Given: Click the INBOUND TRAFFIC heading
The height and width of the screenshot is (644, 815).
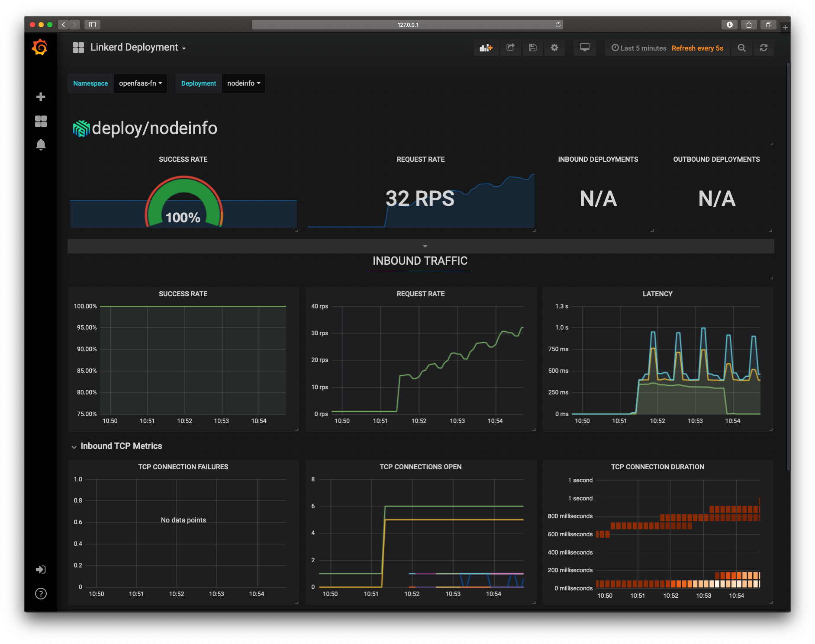Looking at the screenshot, I should pos(420,261).
